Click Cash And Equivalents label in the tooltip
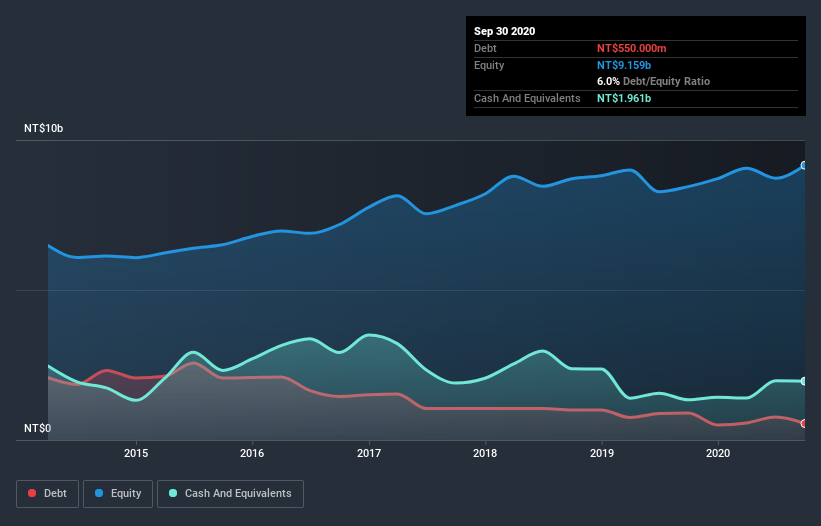The height and width of the screenshot is (526, 821). [527, 98]
